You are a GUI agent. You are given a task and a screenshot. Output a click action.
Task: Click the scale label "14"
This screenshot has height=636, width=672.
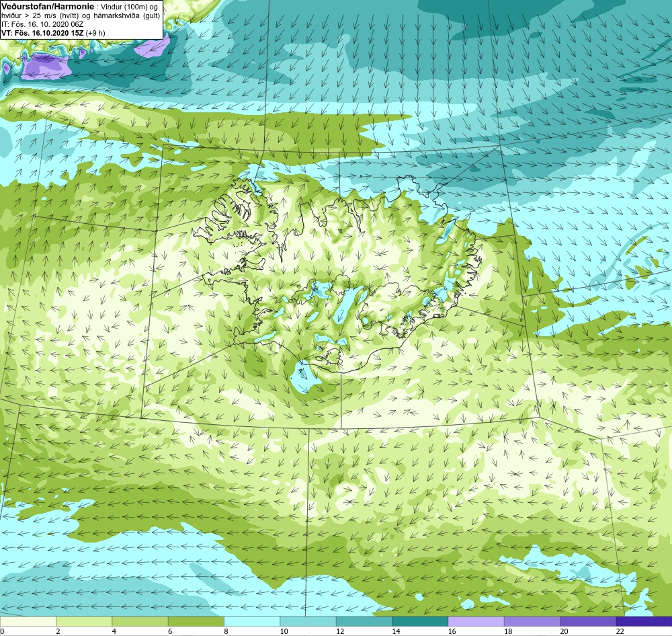click(396, 631)
